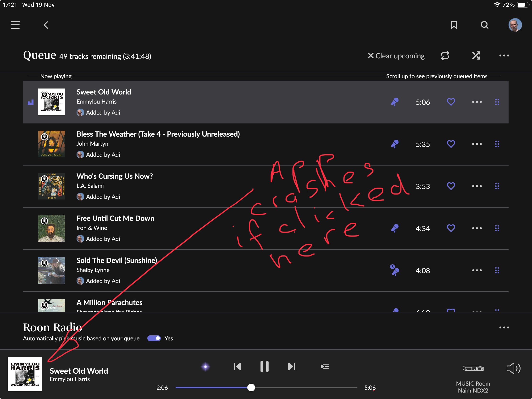The height and width of the screenshot is (399, 532).
Task: Open volume control speaker icon
Action: 513,368
